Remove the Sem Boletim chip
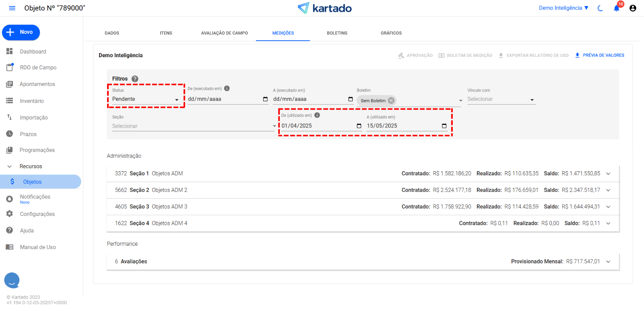This screenshot has height=311, width=644. [x=391, y=101]
